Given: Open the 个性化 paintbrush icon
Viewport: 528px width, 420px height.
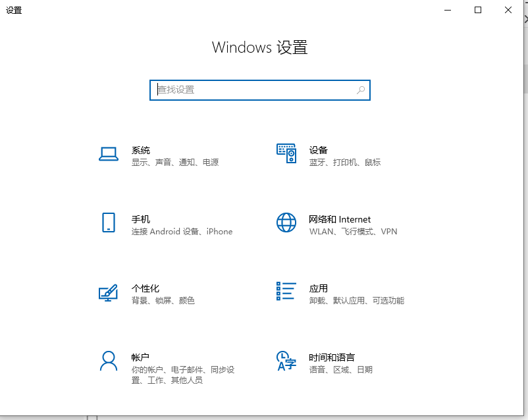Looking at the screenshot, I should click(108, 293).
